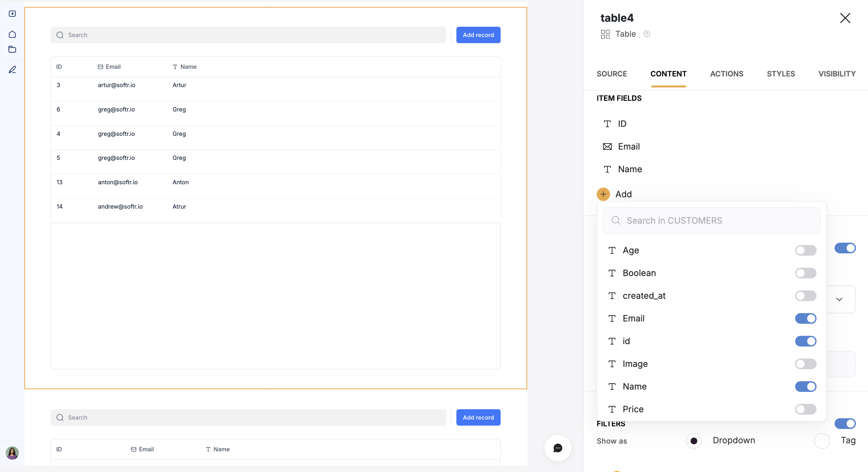Select the Tag radio option
This screenshot has height=472, width=868.
(x=822, y=441)
